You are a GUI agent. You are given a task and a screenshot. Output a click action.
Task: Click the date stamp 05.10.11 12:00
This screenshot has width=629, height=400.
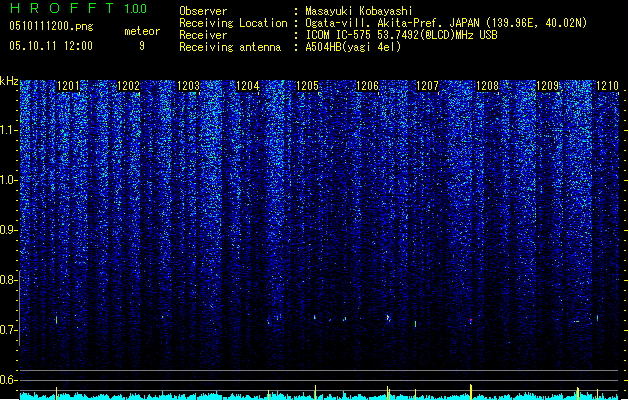(x=51, y=46)
